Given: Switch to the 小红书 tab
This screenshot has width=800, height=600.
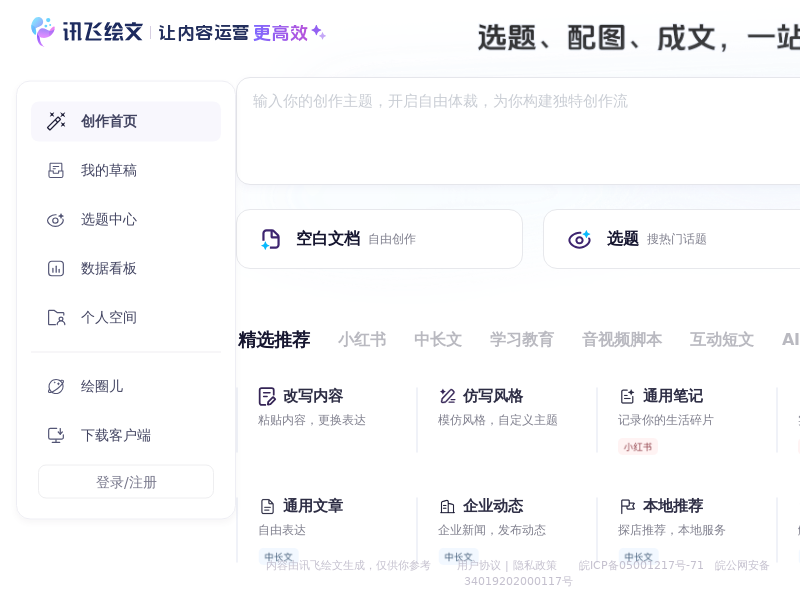Looking at the screenshot, I should (x=362, y=340).
